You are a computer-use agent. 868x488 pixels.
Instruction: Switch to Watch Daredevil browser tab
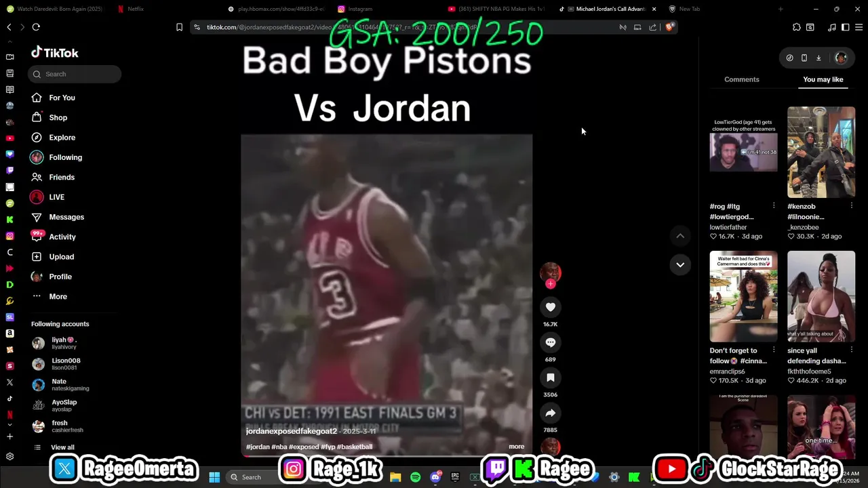[56, 9]
